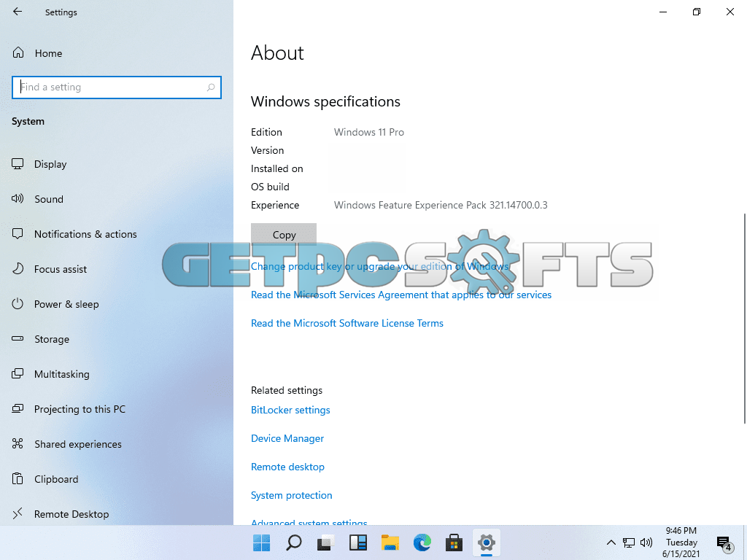Viewport: 747px width, 560px height.
Task: Restore down the Settings window
Action: (x=697, y=12)
